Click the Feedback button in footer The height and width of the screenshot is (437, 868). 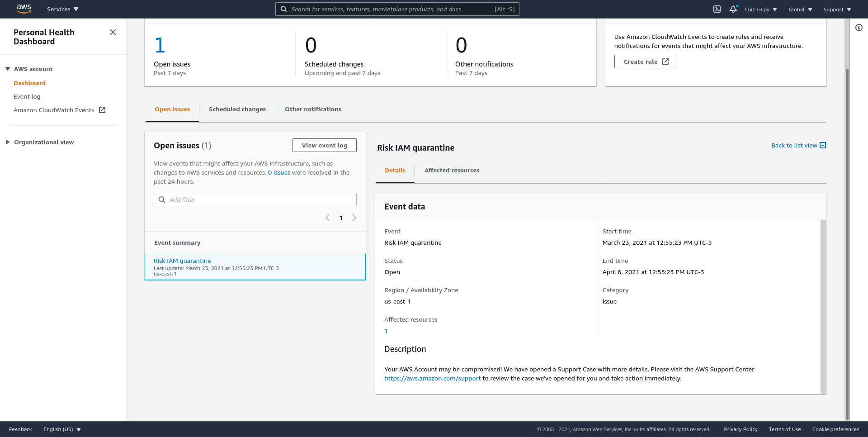[x=20, y=429]
